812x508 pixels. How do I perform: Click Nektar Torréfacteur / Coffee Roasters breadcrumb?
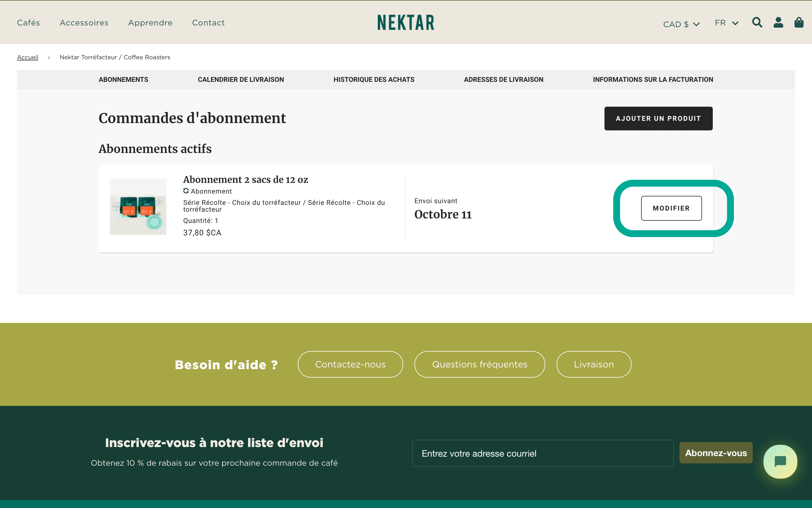[115, 57]
